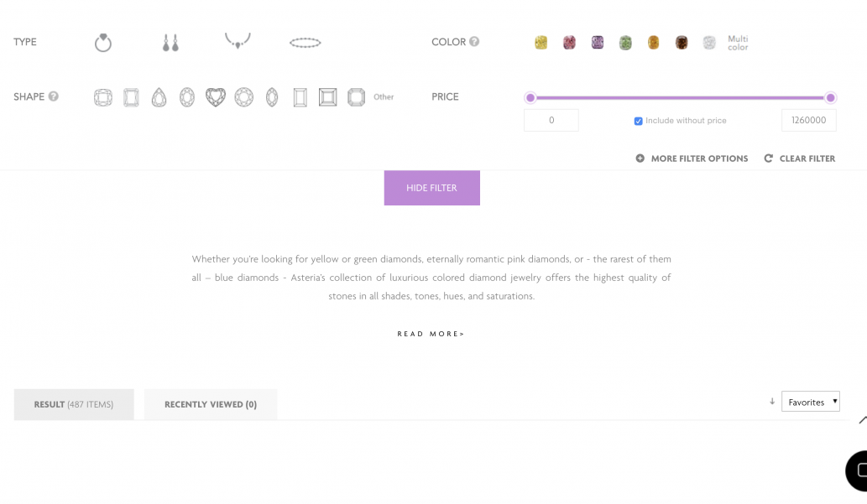Choose the earrings type icon
The width and height of the screenshot is (867, 504).
(170, 43)
